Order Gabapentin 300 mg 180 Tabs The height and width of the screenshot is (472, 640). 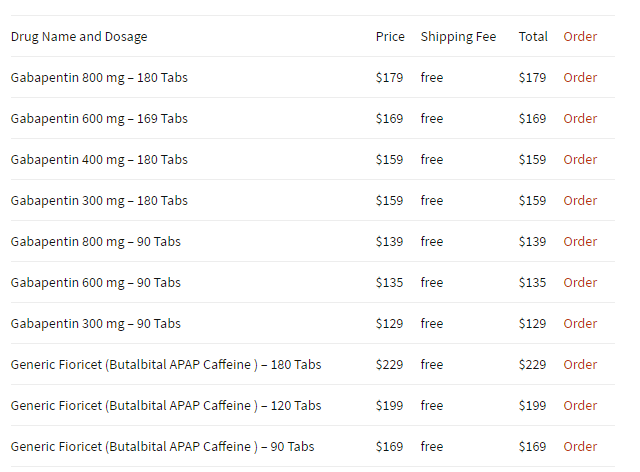pos(580,200)
